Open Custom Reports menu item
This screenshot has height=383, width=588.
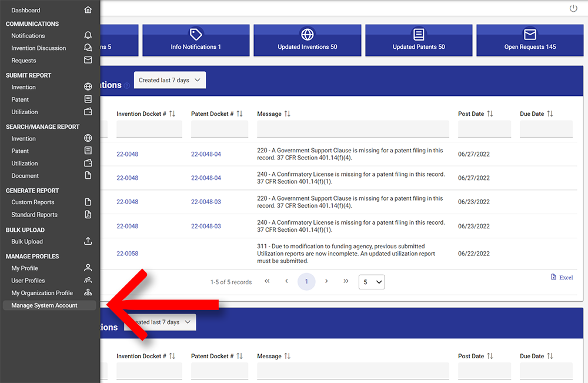pos(33,202)
